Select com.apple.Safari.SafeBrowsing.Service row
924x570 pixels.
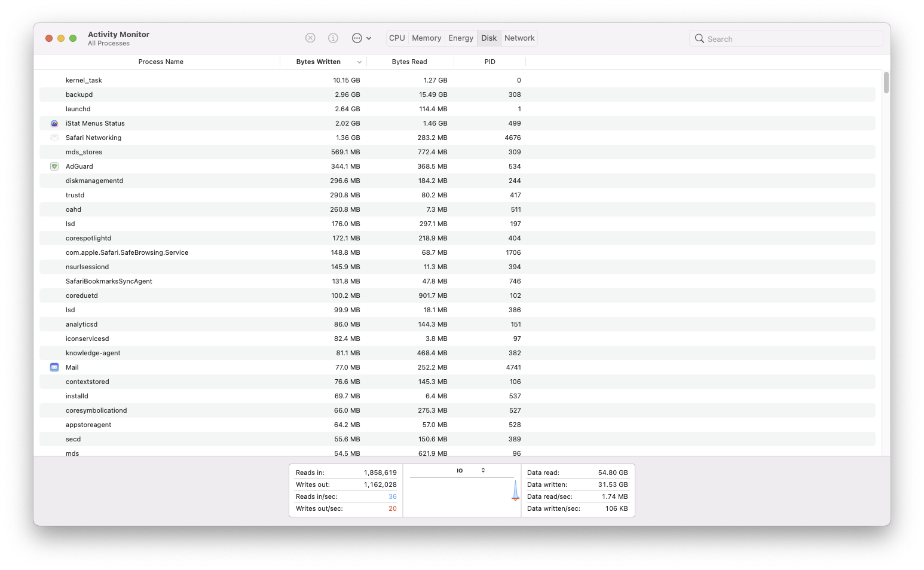click(457, 252)
